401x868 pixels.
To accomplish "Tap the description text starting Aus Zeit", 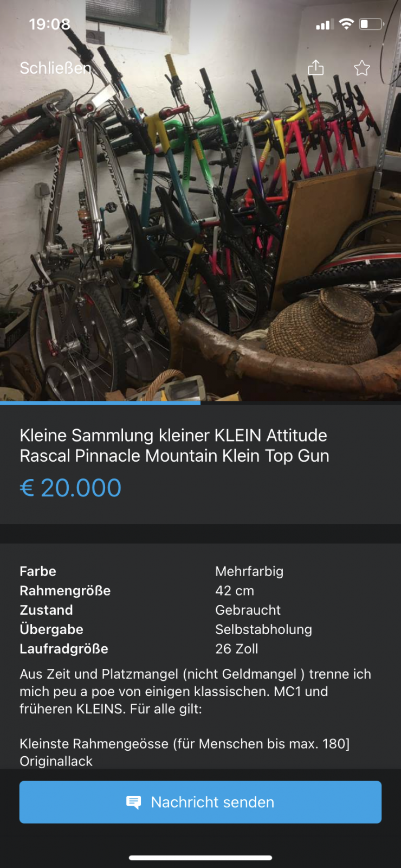I will [x=196, y=691].
